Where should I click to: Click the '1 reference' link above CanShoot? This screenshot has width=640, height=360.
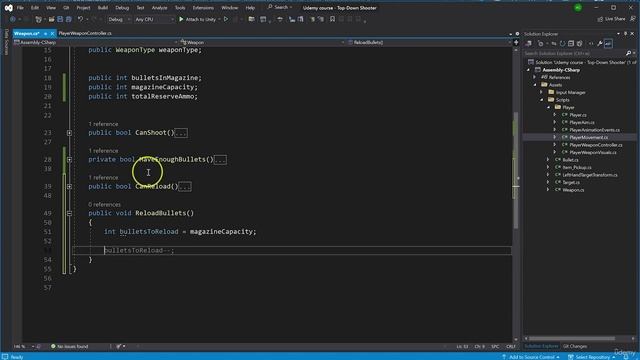(x=103, y=124)
